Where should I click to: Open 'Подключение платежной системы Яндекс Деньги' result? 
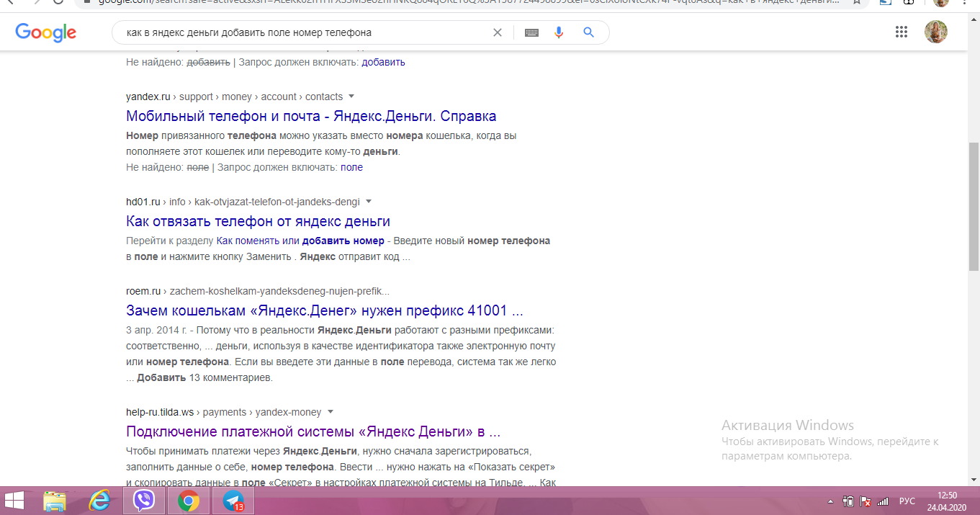pyautogui.click(x=313, y=431)
